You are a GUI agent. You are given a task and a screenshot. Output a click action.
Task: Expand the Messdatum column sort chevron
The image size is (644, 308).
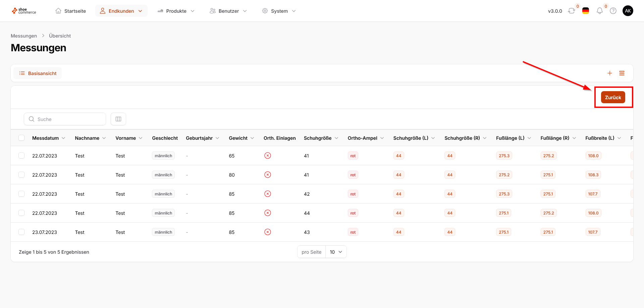[63, 138]
